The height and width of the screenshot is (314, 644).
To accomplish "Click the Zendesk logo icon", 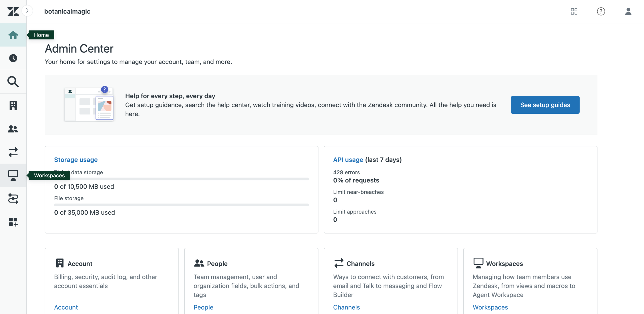I will point(13,12).
